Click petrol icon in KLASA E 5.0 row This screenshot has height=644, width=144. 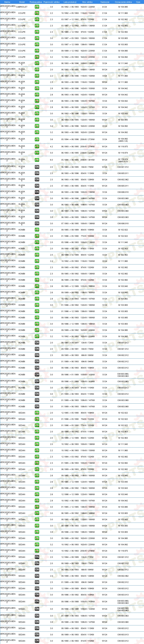[37, 153]
